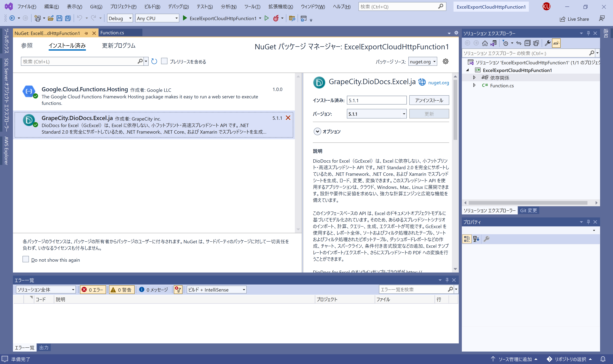Click the Hot Reload flame icon
This screenshot has width=613, height=364.
(276, 18)
